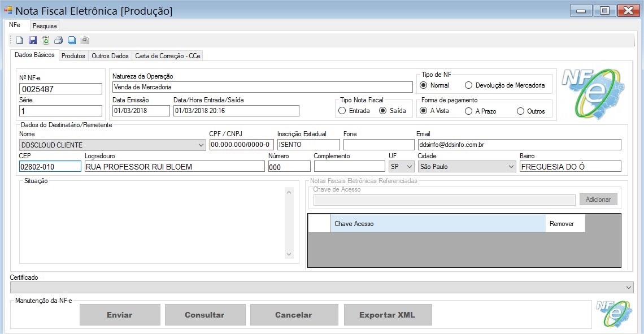Screen dimensions: 644x334
Task: Click the grid row selector header cell
Action: click(x=320, y=223)
